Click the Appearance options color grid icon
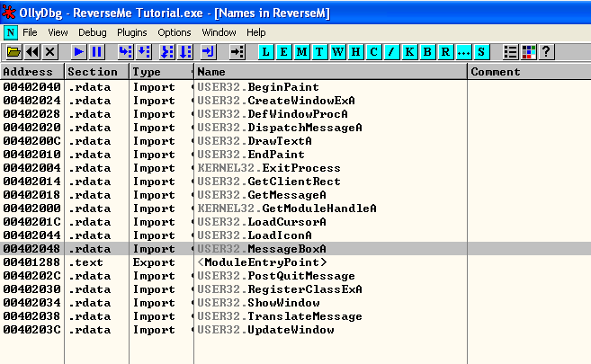 pyautogui.click(x=528, y=51)
